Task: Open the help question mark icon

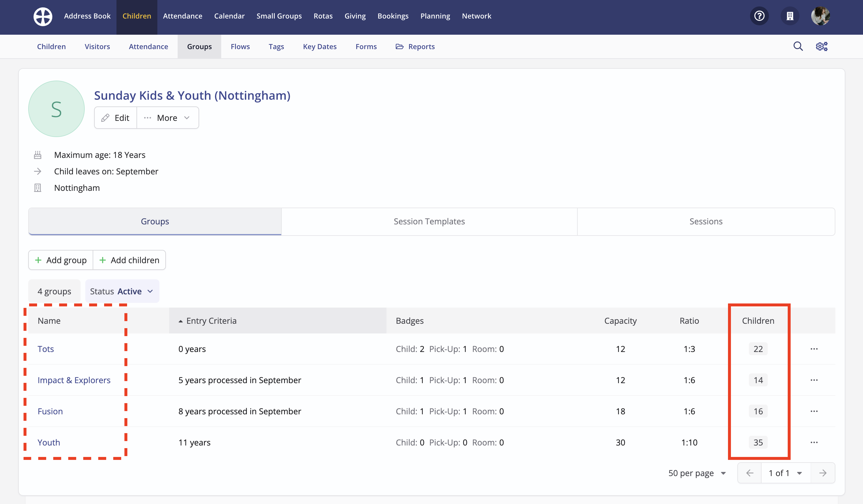Action: [x=759, y=16]
